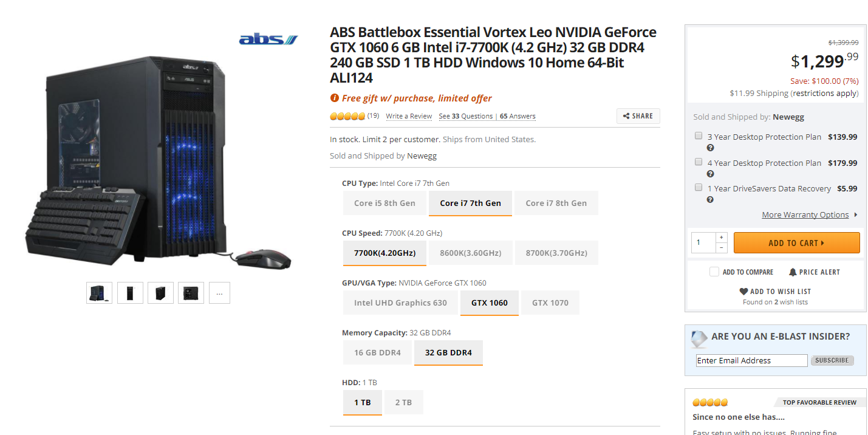Click the Enter Email Address field
Image resolution: width=868 pixels, height=435 pixels.
(751, 361)
